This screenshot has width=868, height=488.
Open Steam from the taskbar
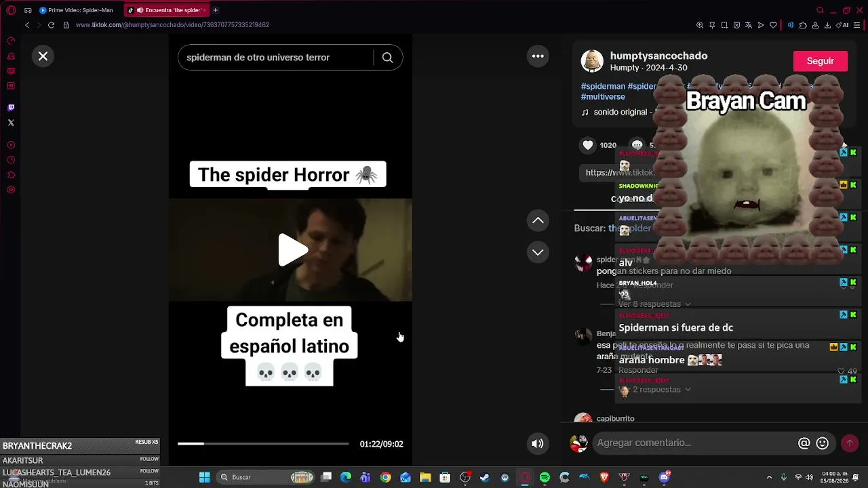click(485, 477)
